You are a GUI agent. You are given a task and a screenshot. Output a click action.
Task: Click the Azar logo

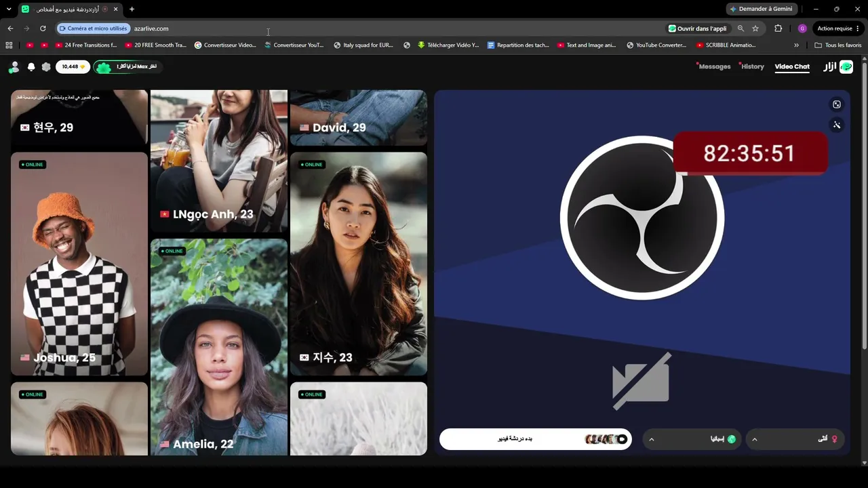point(838,67)
